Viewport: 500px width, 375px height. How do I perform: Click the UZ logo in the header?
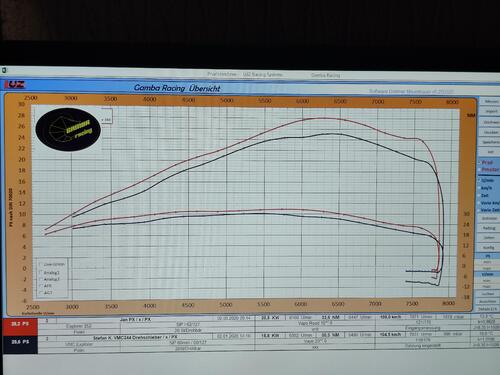(x=15, y=85)
